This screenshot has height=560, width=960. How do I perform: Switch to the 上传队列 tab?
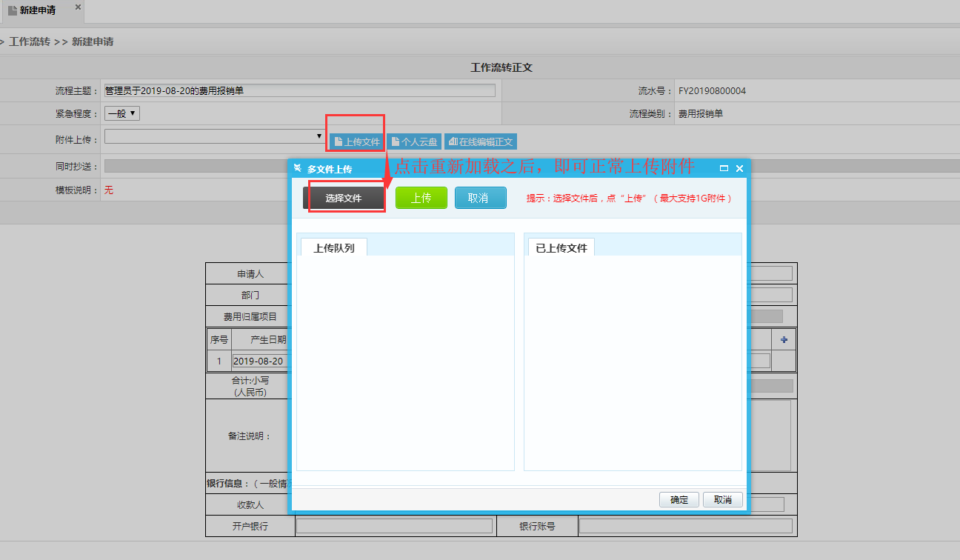click(334, 248)
